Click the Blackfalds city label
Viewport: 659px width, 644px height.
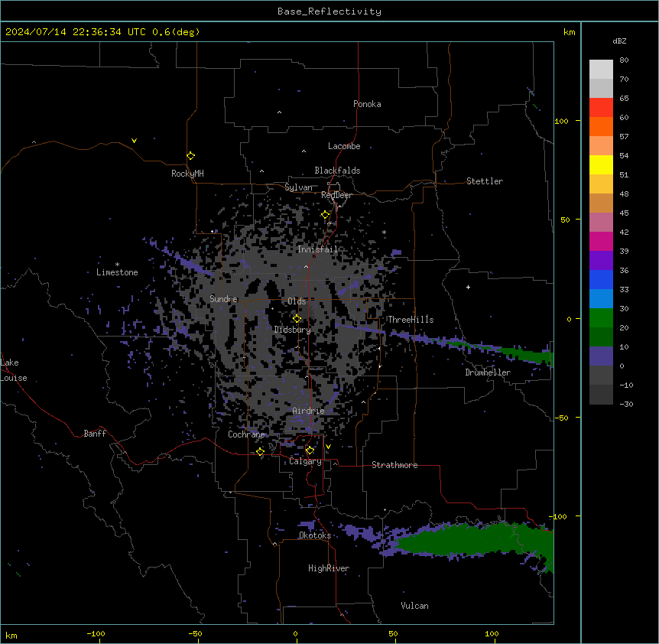point(337,171)
